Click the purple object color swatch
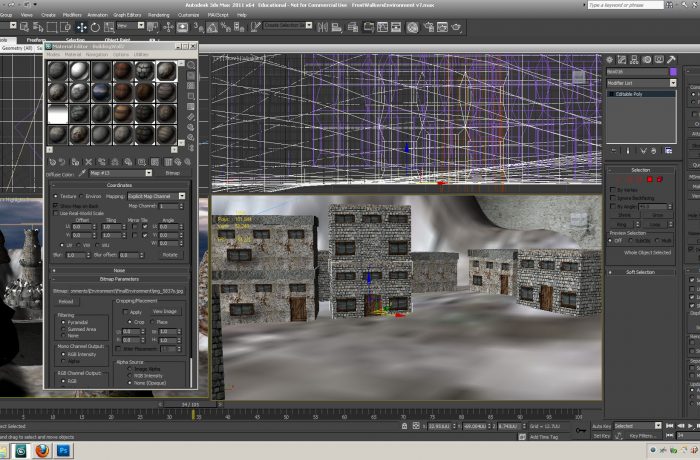 (672, 72)
